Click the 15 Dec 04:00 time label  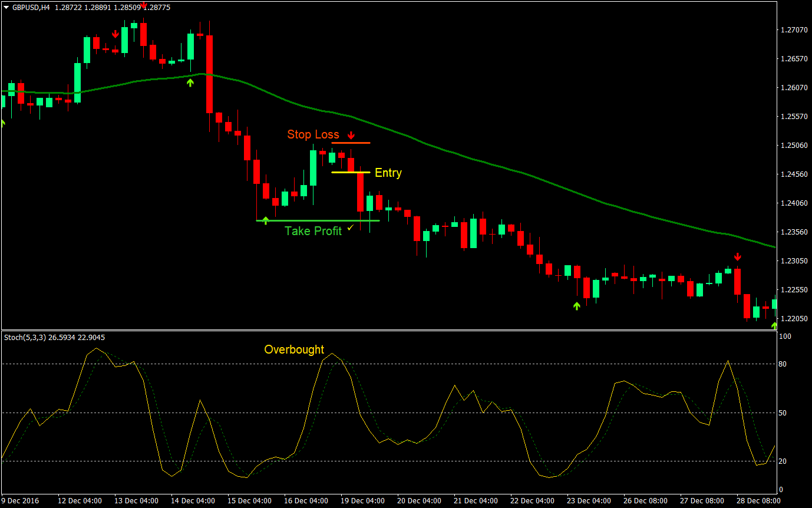249,501
